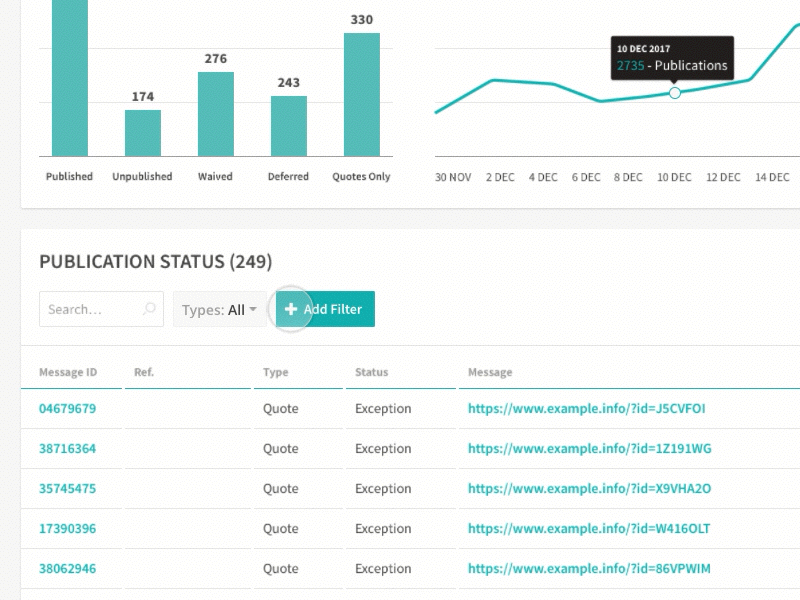The width and height of the screenshot is (800, 600).
Task: Sort table by Status column header
Action: 371,372
